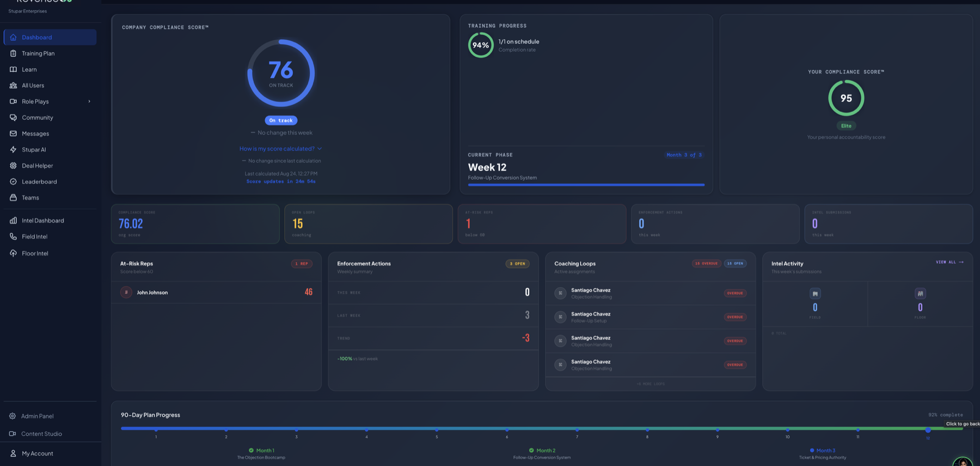
Task: Expand 'How is my score calculated?'
Action: (x=280, y=149)
